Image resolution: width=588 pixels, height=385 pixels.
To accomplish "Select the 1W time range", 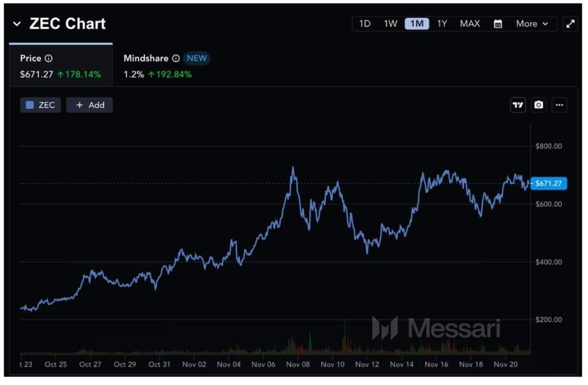I will pyautogui.click(x=390, y=24).
